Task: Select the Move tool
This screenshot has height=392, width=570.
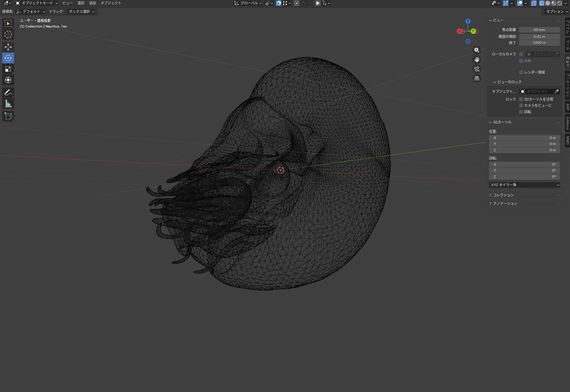Action: coord(8,47)
